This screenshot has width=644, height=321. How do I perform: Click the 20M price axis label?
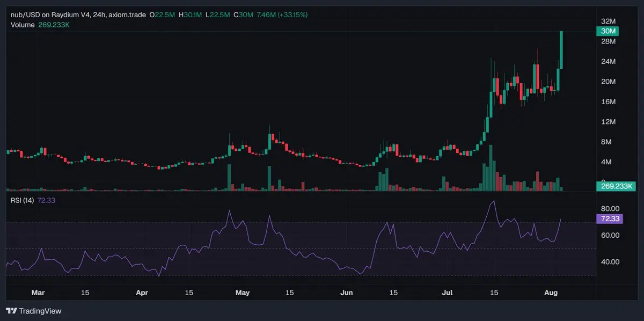click(x=609, y=82)
